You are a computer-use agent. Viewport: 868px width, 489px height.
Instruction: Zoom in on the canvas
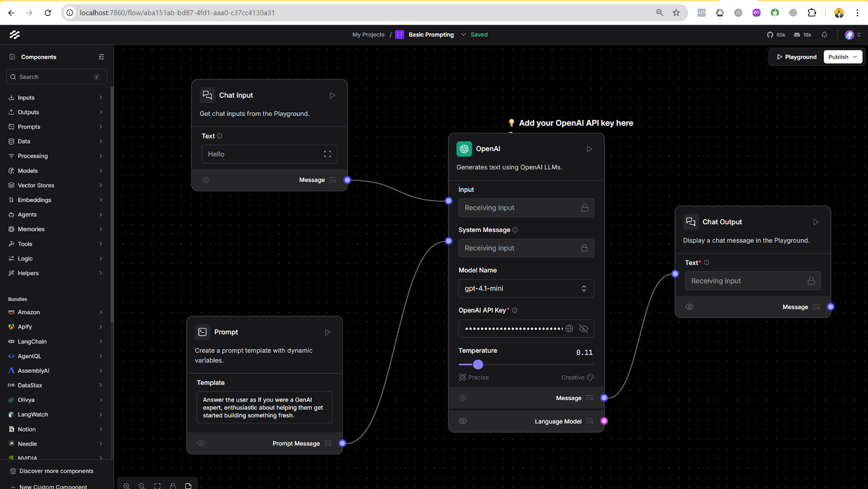pyautogui.click(x=126, y=486)
